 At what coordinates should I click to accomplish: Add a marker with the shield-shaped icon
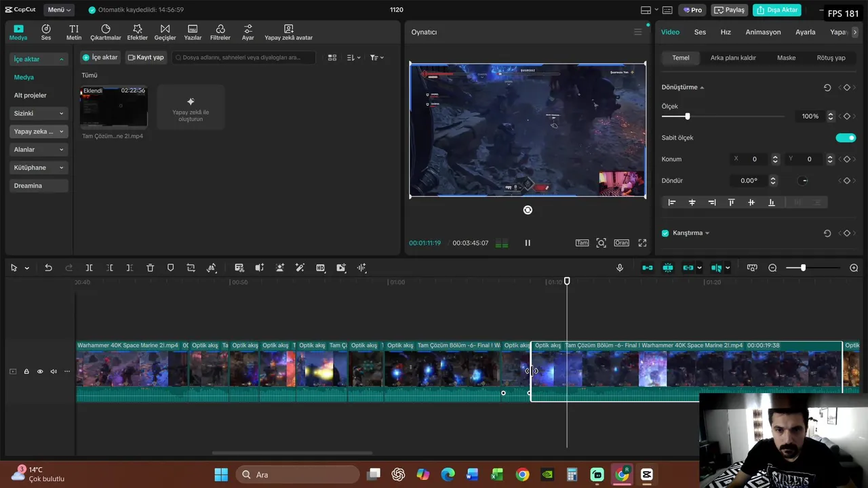[x=170, y=268]
